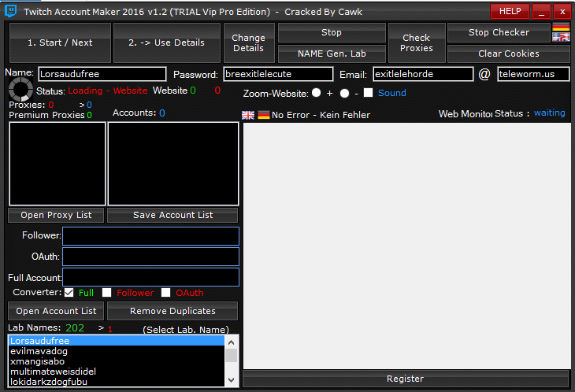Click the Stop Checker button
Viewport: 575px width, 392px height.
pyautogui.click(x=499, y=32)
